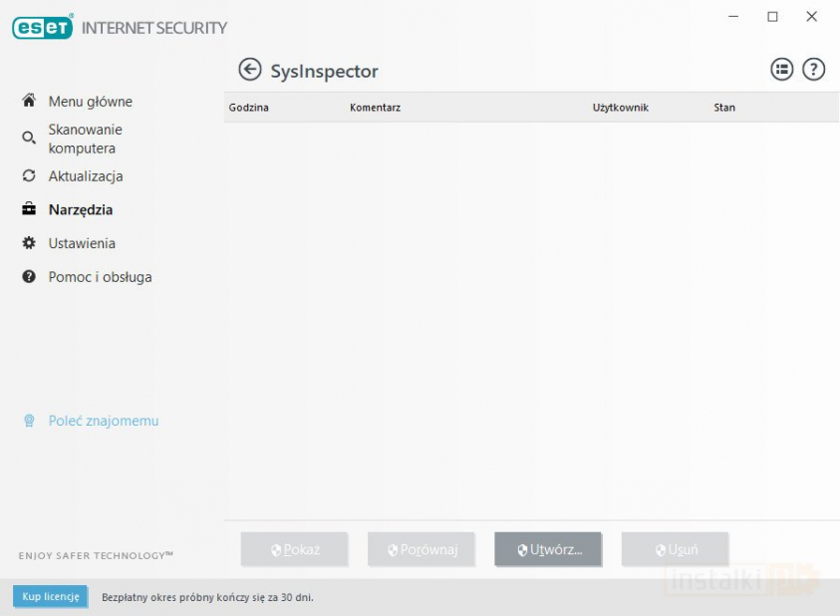Image resolution: width=840 pixels, height=616 pixels.
Task: Click the ESET logo in title bar
Action: [x=42, y=27]
